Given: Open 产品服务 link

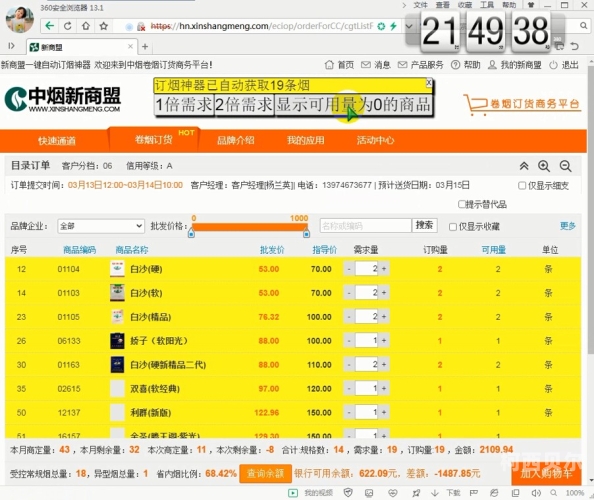Looking at the screenshot, I should (420, 65).
